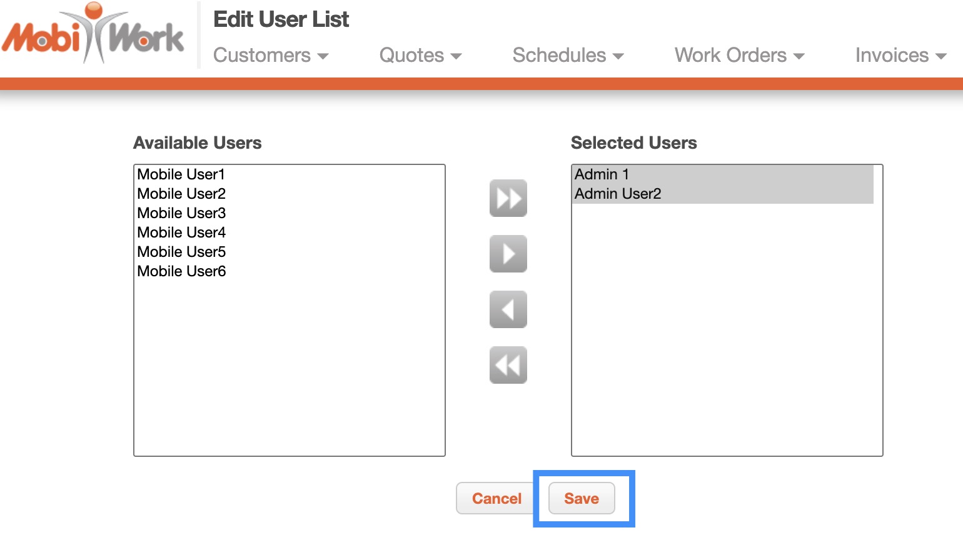The width and height of the screenshot is (963, 560).
Task: Remove all users with double left arrow
Action: [508, 365]
